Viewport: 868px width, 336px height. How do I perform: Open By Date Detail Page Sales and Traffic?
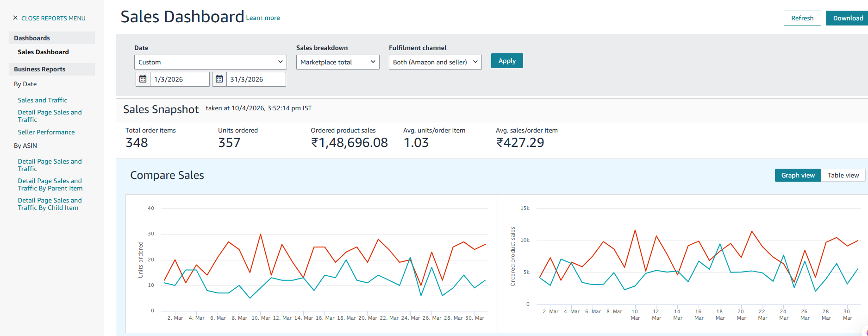click(50, 116)
